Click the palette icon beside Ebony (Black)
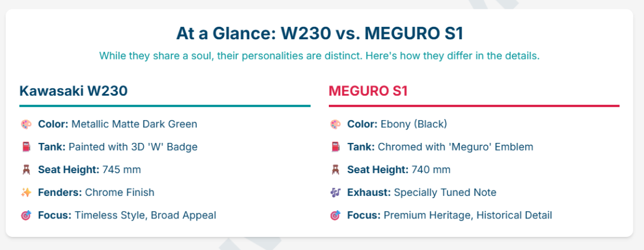 click(335, 124)
